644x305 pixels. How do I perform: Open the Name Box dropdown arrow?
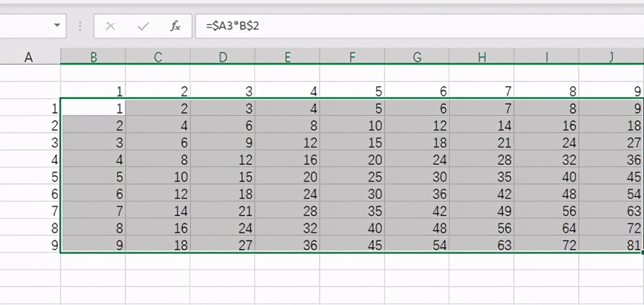click(57, 26)
